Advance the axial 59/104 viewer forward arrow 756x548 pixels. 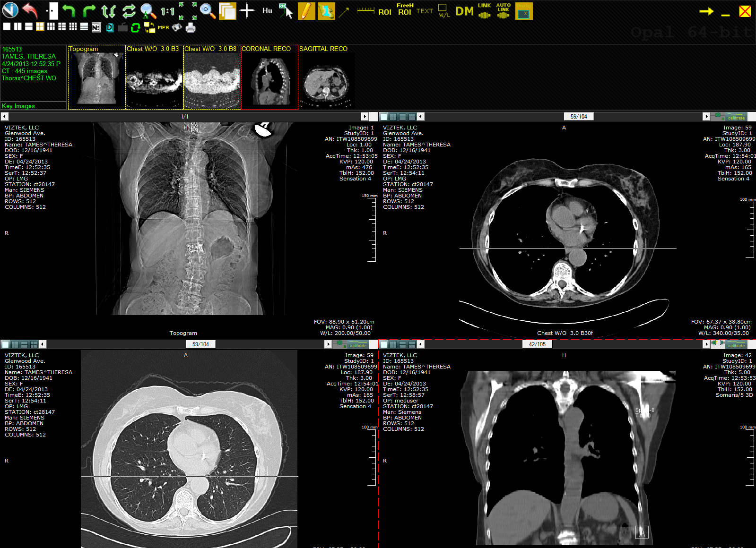coord(706,117)
